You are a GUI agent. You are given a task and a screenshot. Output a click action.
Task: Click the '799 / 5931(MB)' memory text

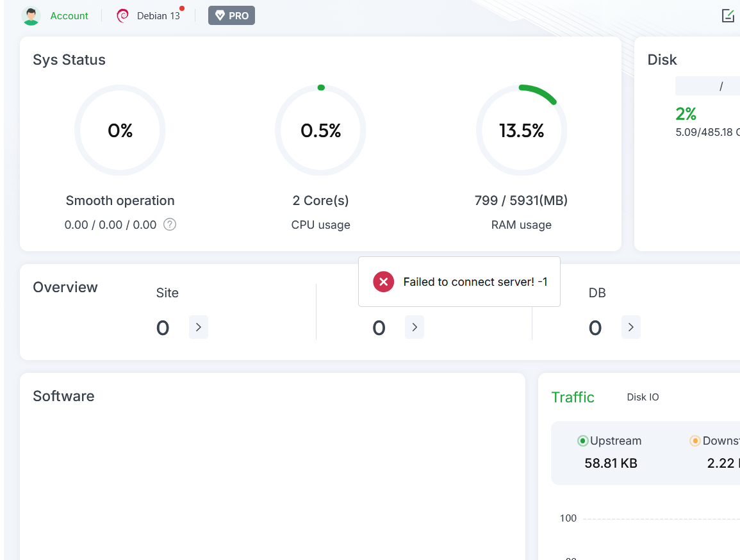tap(521, 201)
